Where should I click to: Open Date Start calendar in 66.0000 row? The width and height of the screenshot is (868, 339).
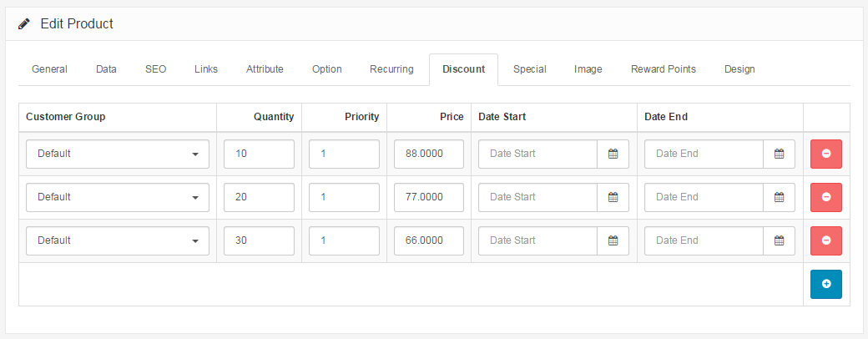point(613,240)
